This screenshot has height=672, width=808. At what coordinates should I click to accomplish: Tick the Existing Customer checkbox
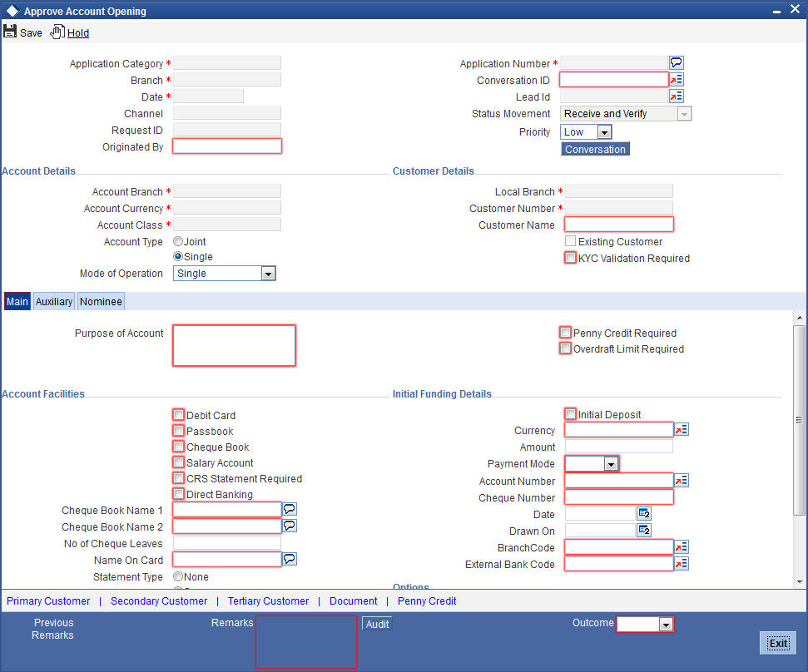point(571,241)
